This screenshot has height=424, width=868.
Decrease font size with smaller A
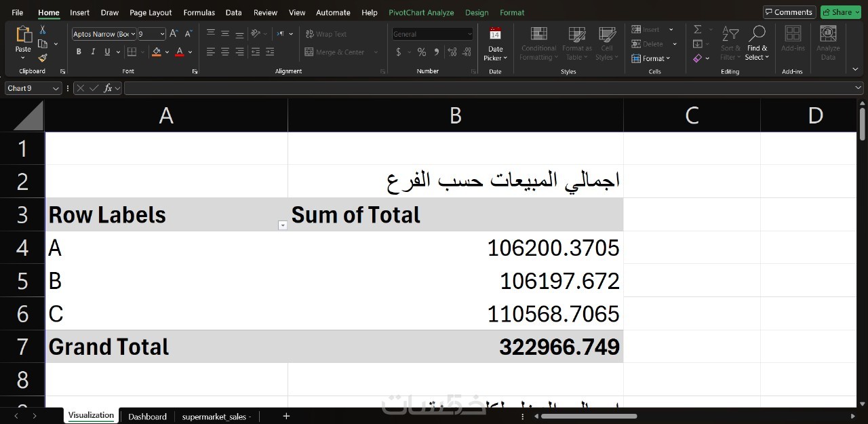(187, 33)
